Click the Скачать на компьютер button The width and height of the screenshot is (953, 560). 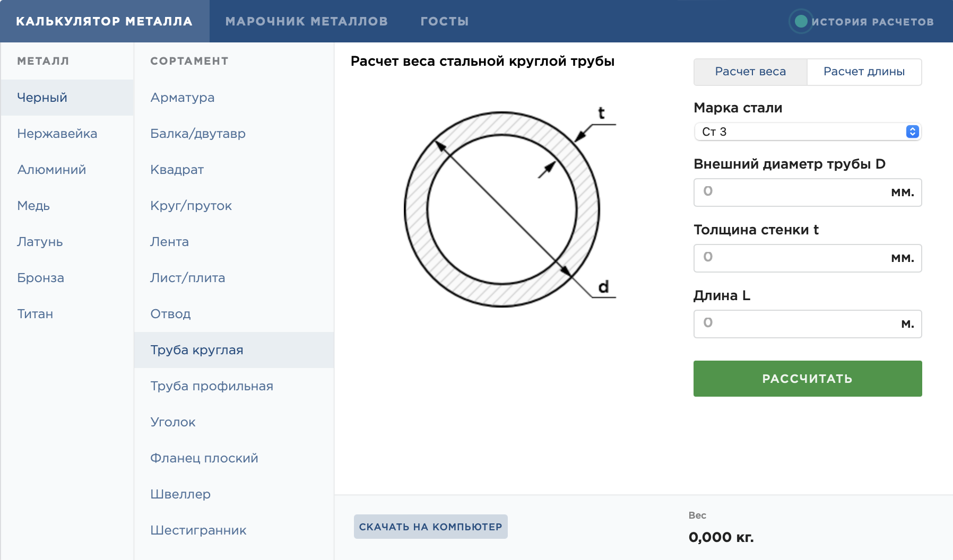[x=430, y=527]
